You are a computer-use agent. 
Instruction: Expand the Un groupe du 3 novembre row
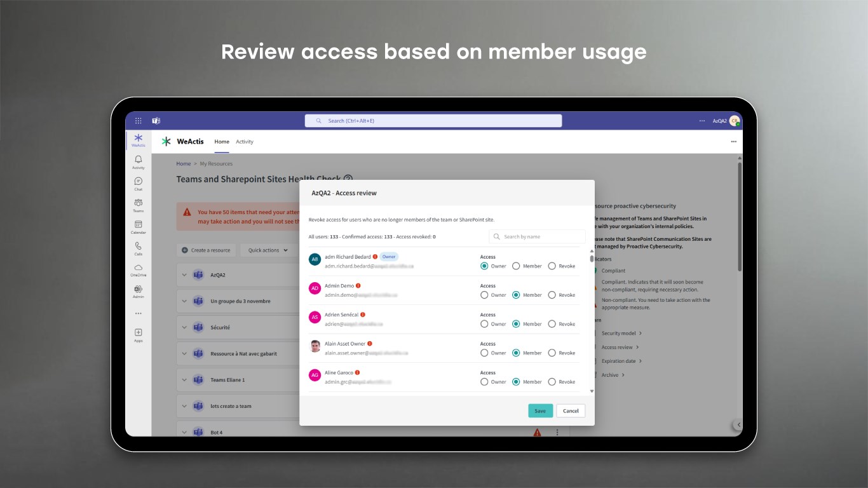pyautogui.click(x=184, y=301)
